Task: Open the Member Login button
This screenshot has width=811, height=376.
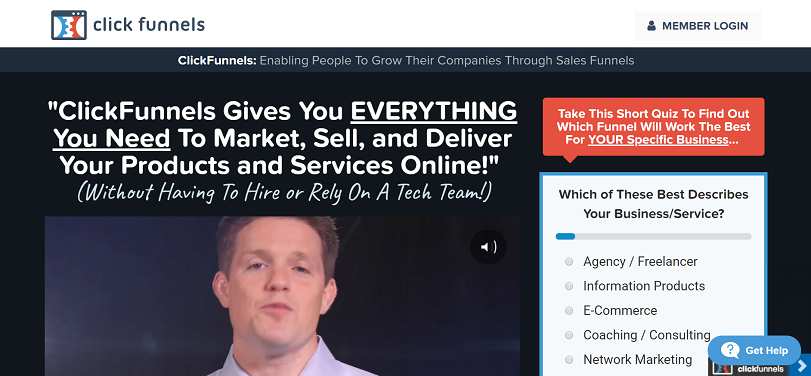Action: (x=698, y=25)
